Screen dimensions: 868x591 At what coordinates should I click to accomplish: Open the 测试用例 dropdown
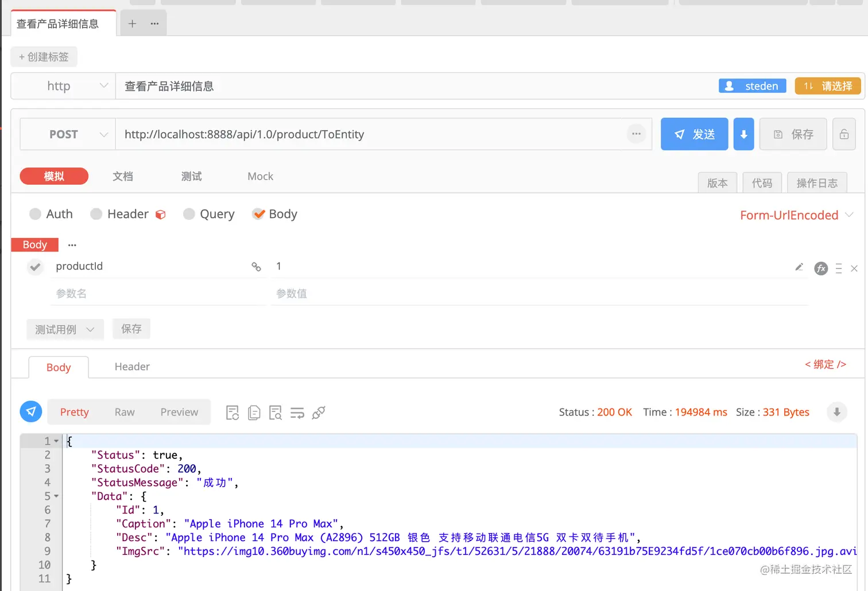65,329
